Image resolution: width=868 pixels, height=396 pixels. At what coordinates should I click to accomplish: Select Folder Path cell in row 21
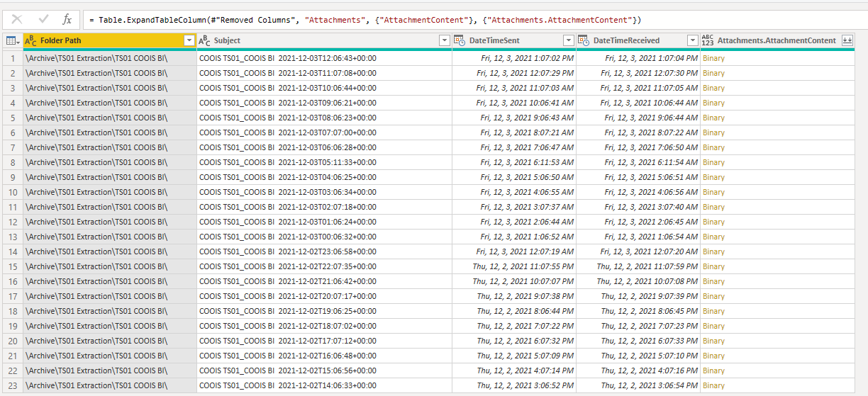point(110,356)
